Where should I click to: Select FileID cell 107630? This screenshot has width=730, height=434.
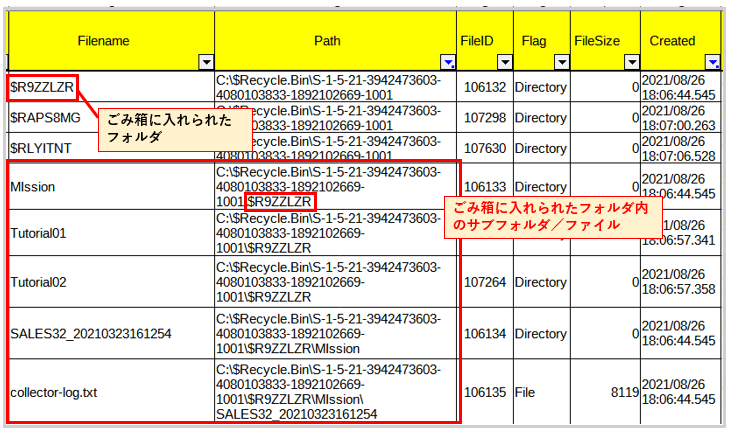tap(485, 148)
